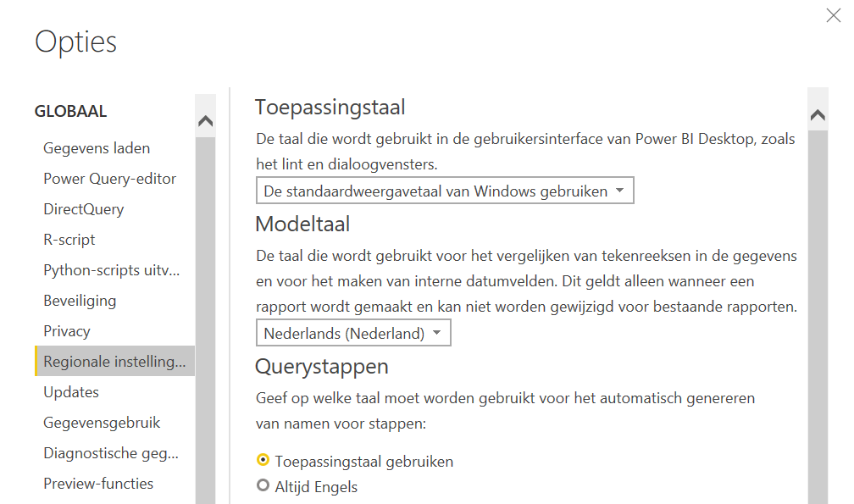The width and height of the screenshot is (854, 504).
Task: Show the Updates settings
Action: 71,392
